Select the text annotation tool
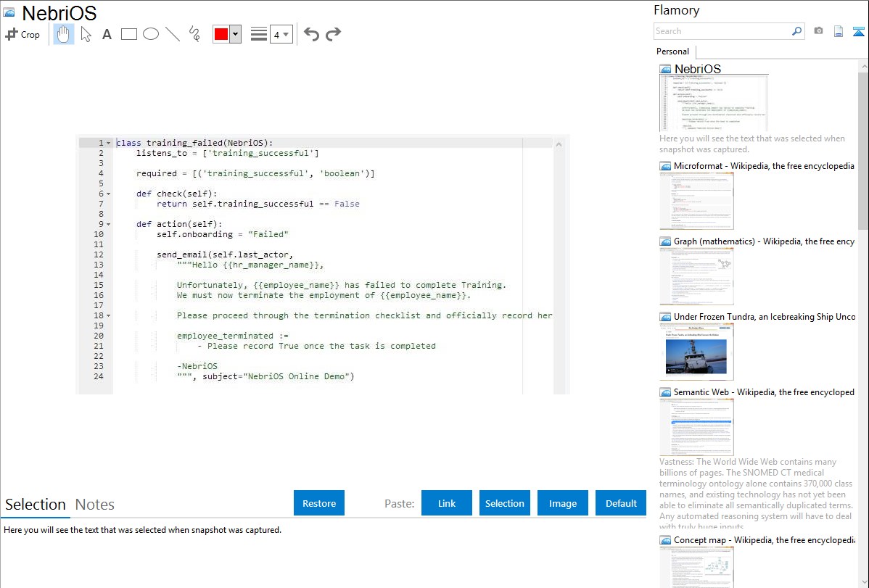 (x=107, y=34)
